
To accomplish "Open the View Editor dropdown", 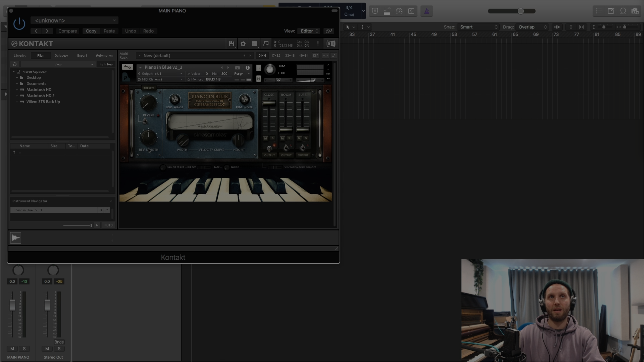I will click(309, 31).
